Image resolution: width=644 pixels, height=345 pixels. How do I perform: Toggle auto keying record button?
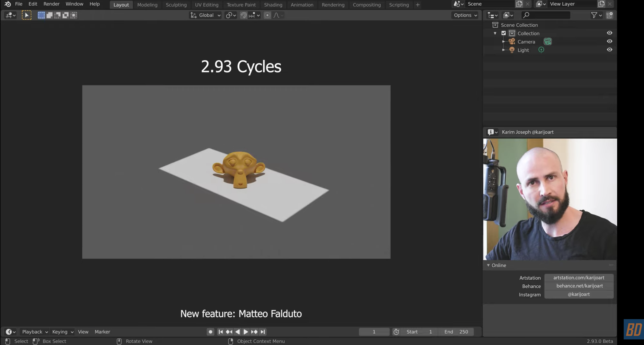click(x=210, y=332)
